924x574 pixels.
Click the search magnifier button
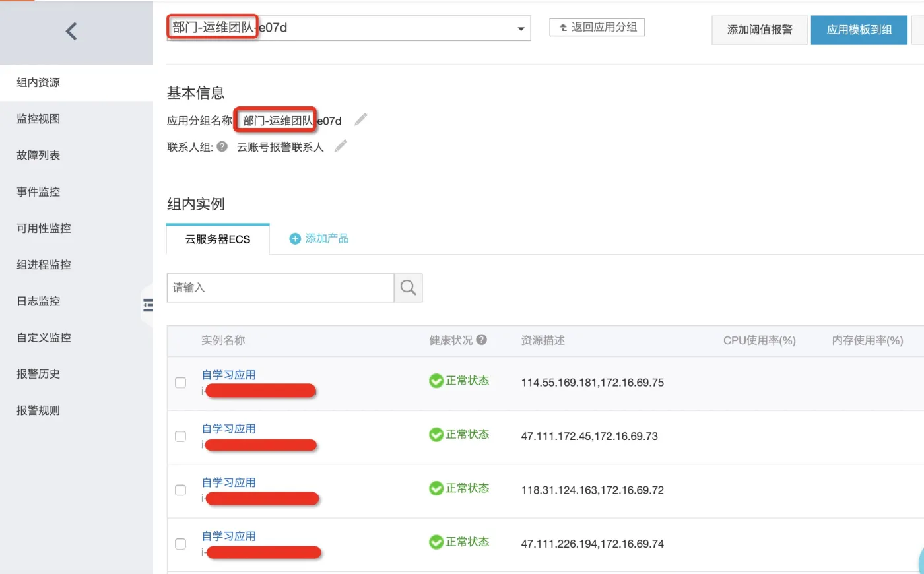(x=408, y=288)
